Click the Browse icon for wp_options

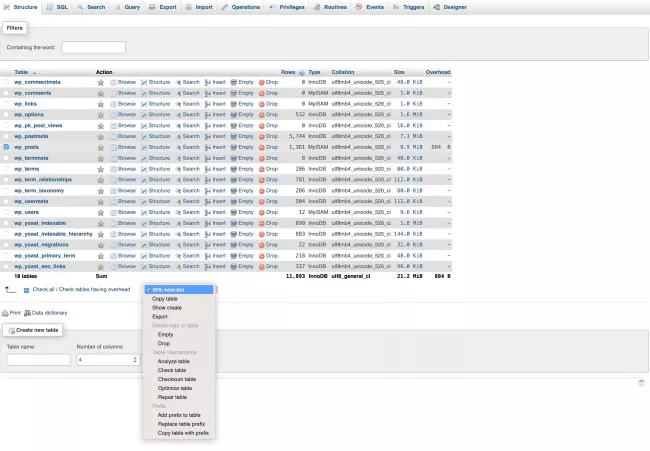click(x=114, y=114)
